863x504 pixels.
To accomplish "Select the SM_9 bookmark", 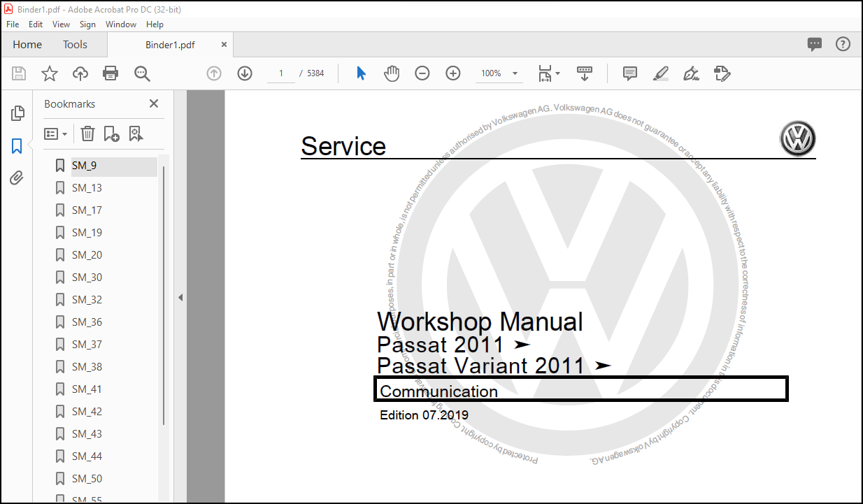I will coord(84,166).
